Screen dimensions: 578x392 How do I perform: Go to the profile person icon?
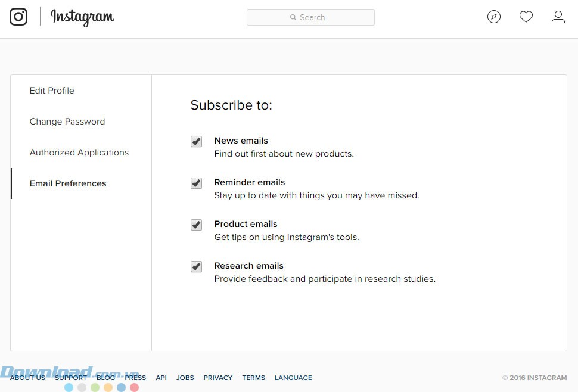pyautogui.click(x=558, y=17)
